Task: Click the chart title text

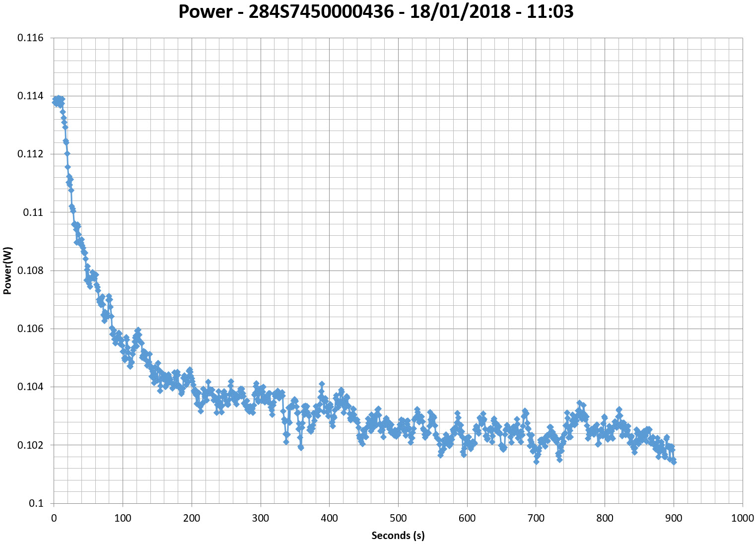Action: pos(376,11)
